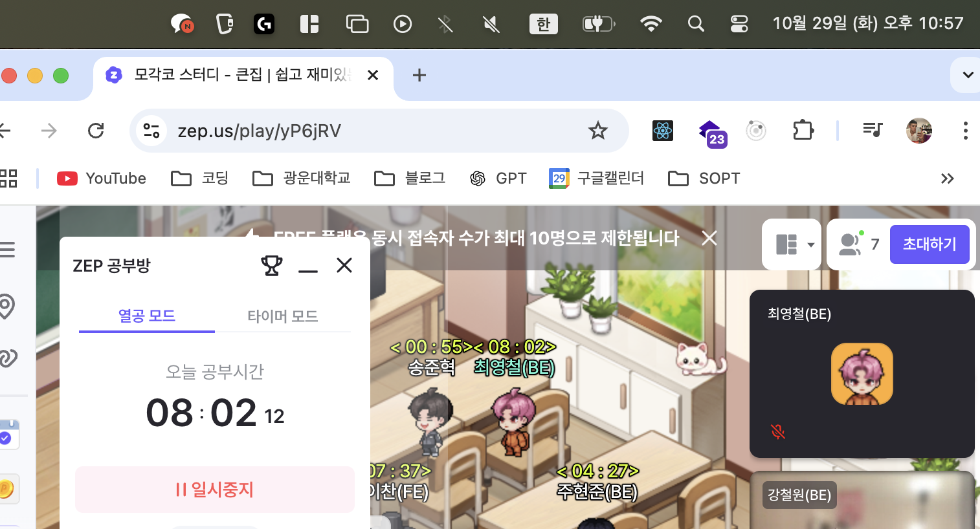Close the ZEP 공부방 panel
The height and width of the screenshot is (529, 980).
click(344, 265)
